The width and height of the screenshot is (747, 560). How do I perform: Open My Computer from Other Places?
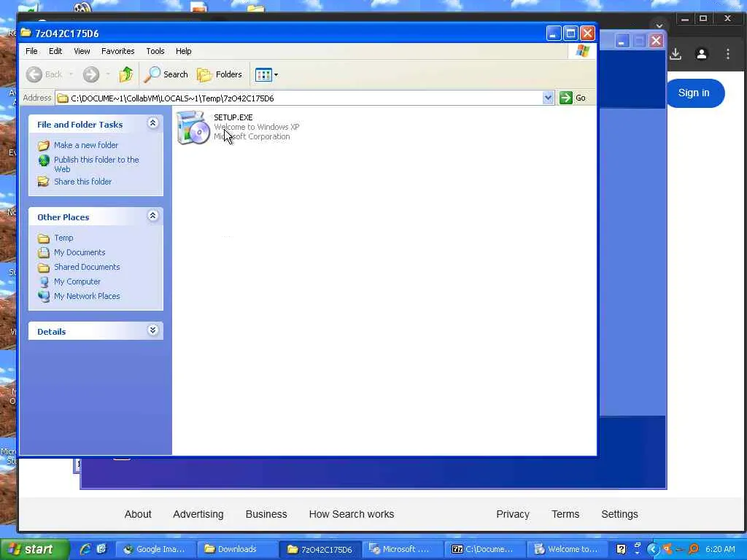(77, 281)
